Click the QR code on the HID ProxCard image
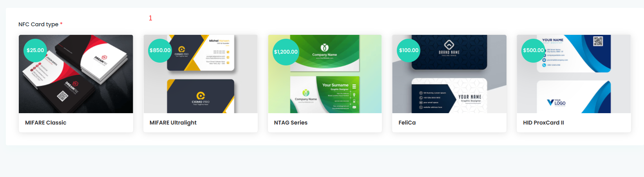The width and height of the screenshot is (644, 177). (598, 41)
